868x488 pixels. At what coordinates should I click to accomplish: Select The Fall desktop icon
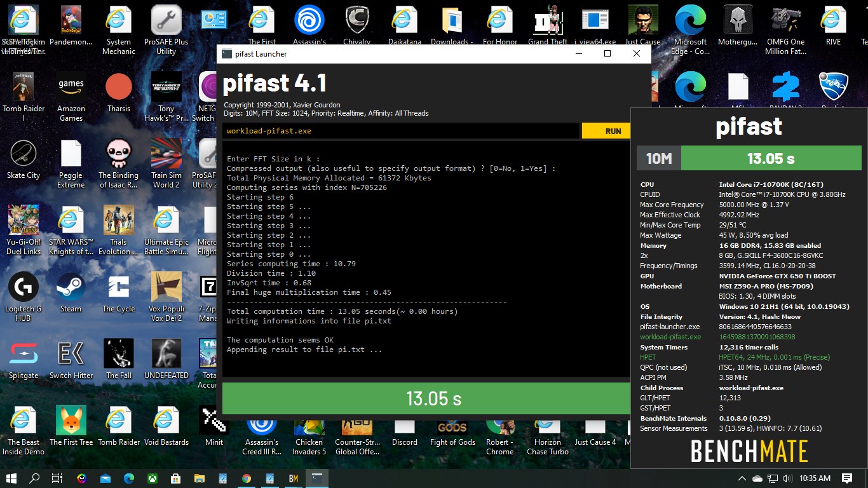coord(119,359)
